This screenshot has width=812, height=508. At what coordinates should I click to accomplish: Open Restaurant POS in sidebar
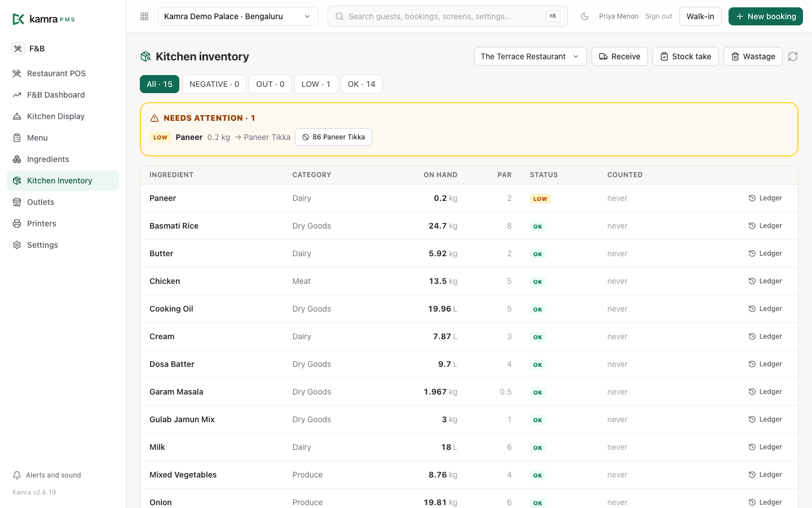coord(63,73)
